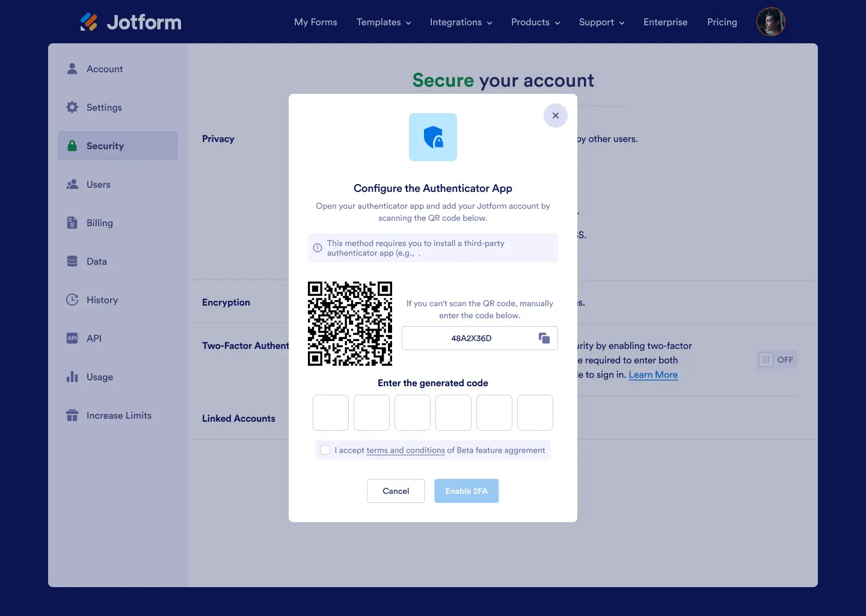Toggle the Two-Factor Authentication OFF switch
866x616 pixels.
(x=777, y=360)
